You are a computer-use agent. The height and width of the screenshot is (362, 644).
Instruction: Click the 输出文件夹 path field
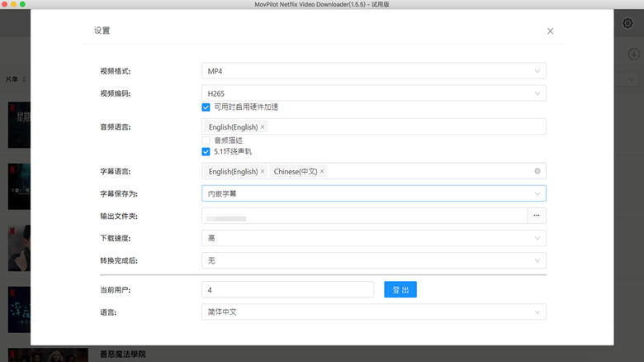click(364, 216)
